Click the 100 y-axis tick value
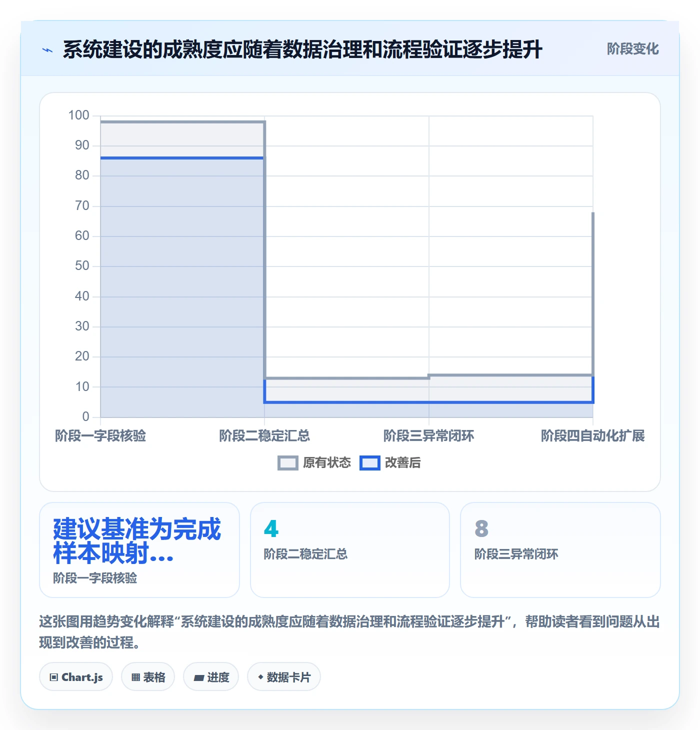The width and height of the screenshot is (700, 730). [x=79, y=115]
